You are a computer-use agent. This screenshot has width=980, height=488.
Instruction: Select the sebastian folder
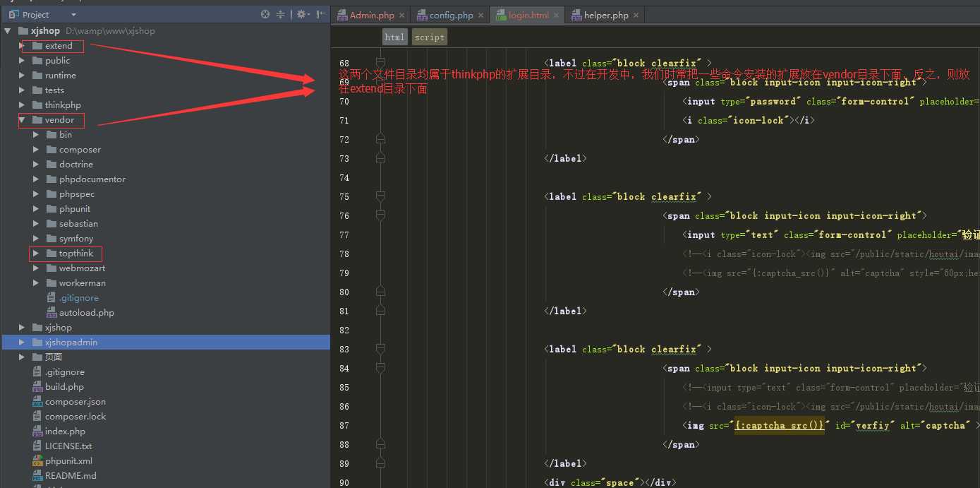point(78,224)
